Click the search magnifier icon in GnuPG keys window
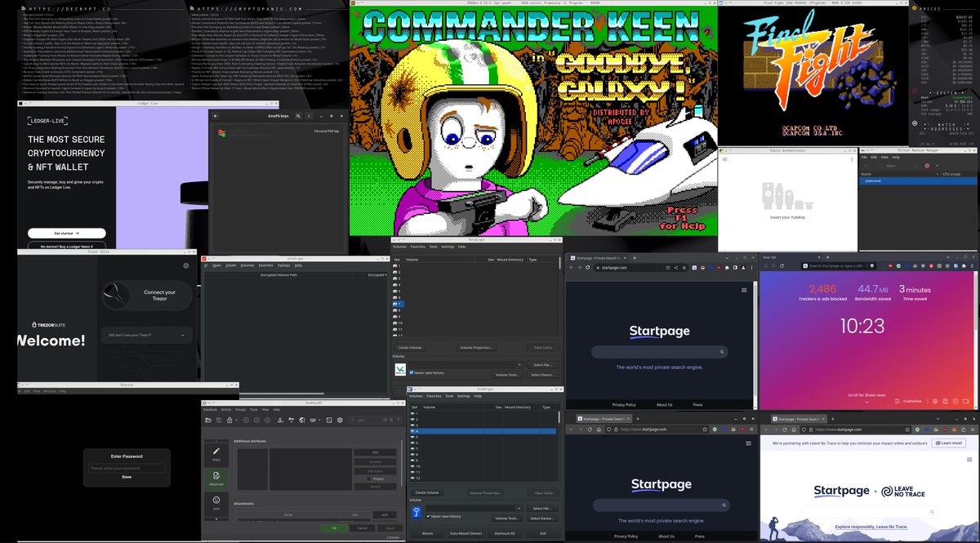Screen dimensions: 980x543 (298, 117)
